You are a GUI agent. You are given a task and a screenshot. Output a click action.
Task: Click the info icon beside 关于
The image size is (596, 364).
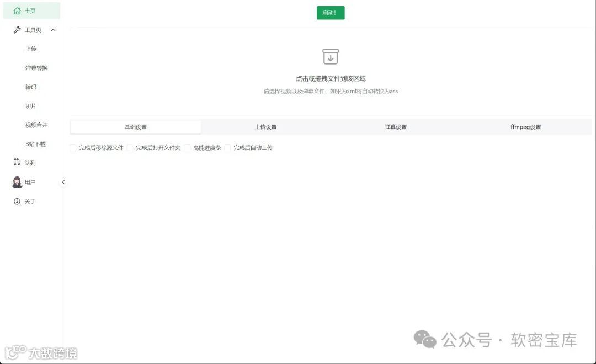tap(17, 201)
